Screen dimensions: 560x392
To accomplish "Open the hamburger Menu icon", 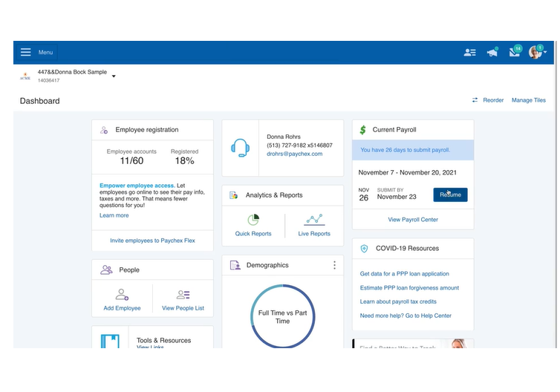I will point(26,52).
